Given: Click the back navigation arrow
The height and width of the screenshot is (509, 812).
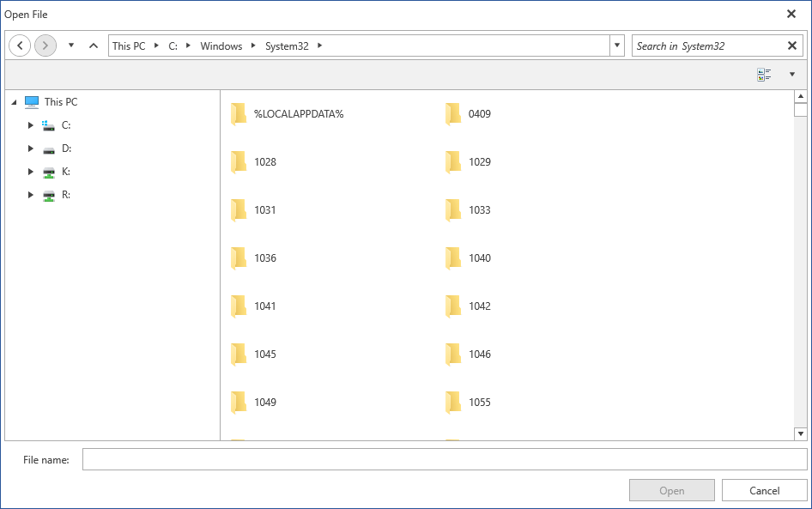Looking at the screenshot, I should (19, 45).
